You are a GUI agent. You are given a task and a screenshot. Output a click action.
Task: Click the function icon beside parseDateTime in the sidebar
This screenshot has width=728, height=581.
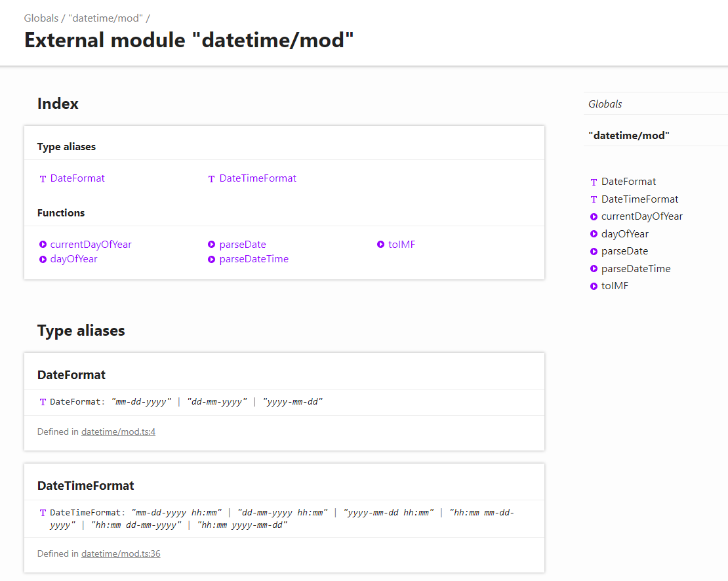(x=593, y=268)
